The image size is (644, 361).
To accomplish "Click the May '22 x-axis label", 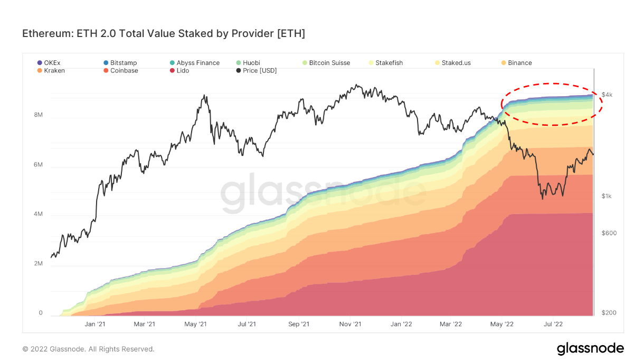I will [502, 324].
